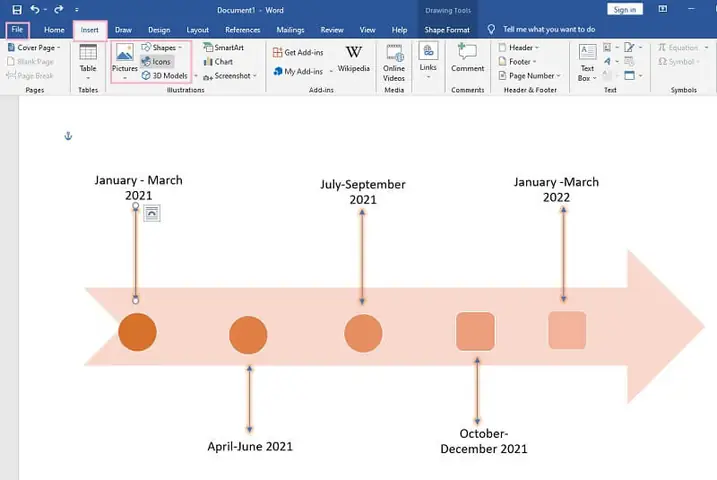Viewport: 717px width, 480px height.
Task: Select the circle below January - March 2021
Action: coord(137,332)
